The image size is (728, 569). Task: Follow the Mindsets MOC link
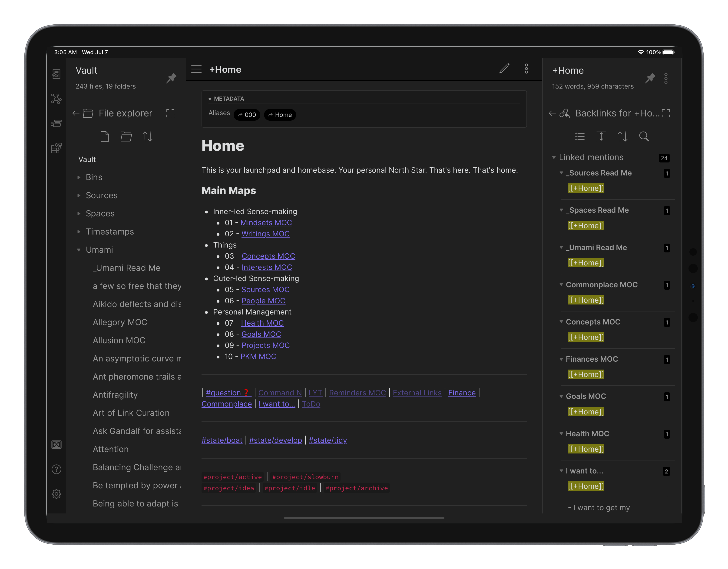[x=266, y=223]
